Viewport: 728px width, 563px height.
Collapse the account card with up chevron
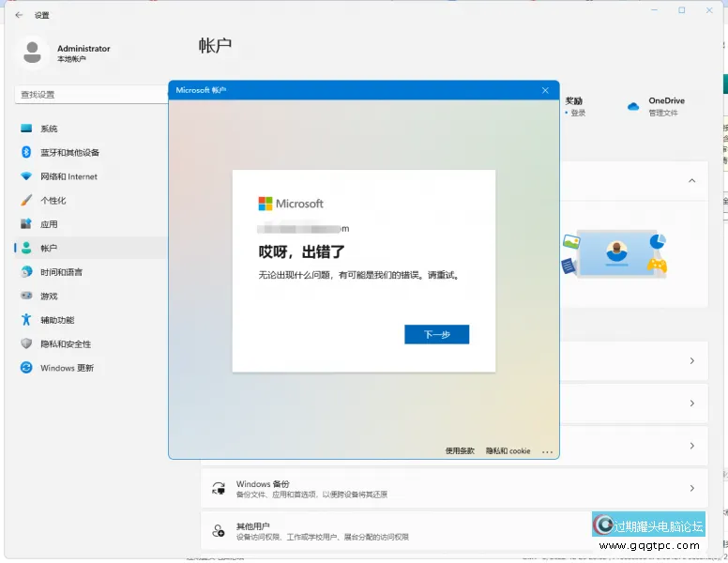point(691,180)
